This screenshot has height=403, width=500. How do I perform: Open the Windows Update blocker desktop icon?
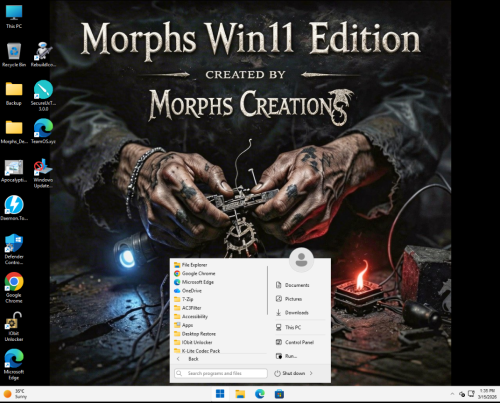[43, 174]
